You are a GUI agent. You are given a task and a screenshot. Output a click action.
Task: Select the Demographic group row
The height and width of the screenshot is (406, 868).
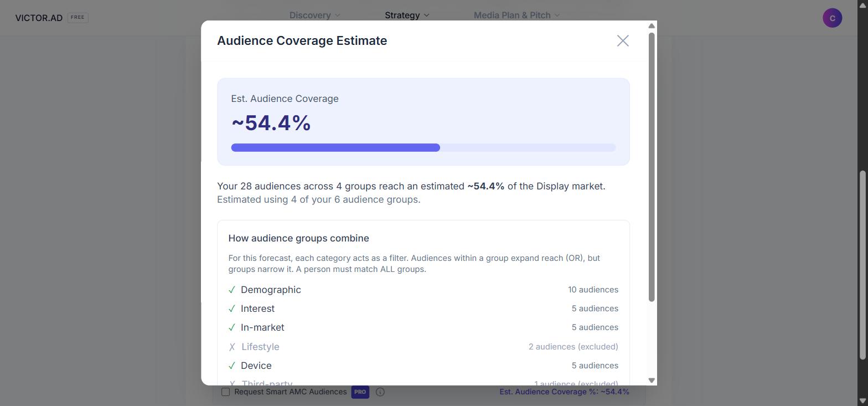point(423,290)
